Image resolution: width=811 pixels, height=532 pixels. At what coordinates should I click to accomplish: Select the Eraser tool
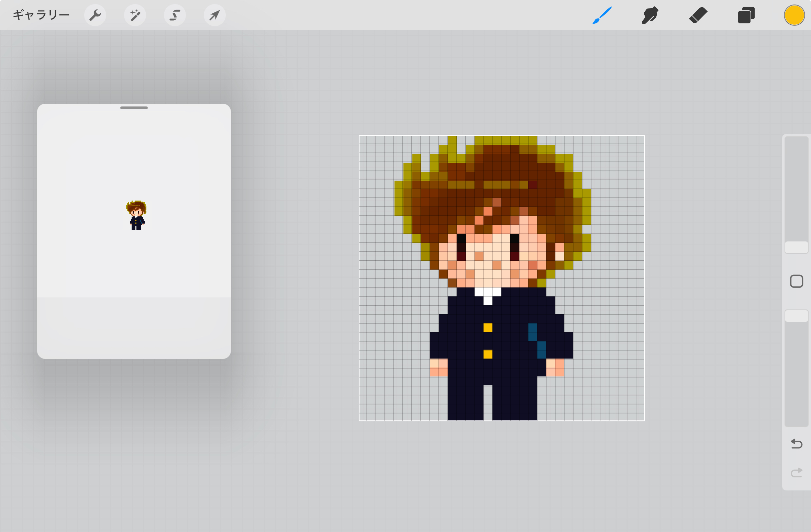click(x=698, y=15)
